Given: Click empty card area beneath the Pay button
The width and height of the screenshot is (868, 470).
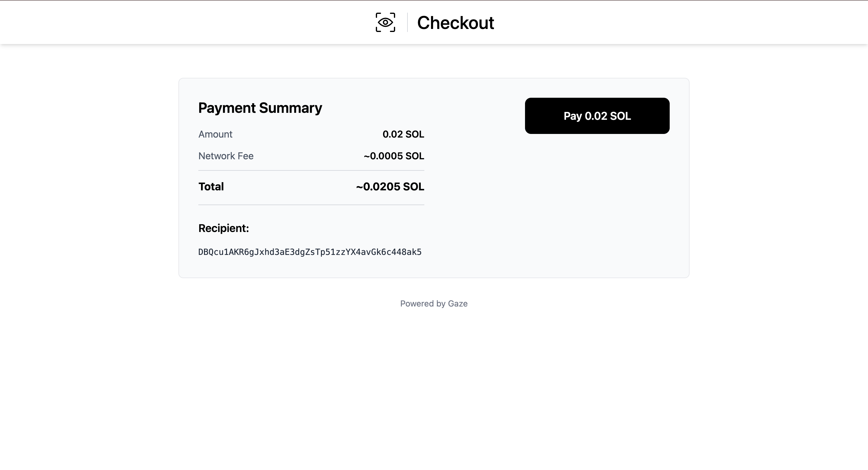Looking at the screenshot, I should 597,202.
